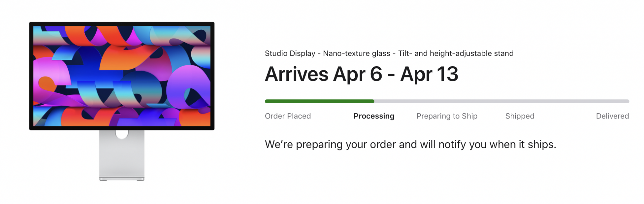
Task: Select the bold 'Processing' step label
Action: click(x=374, y=116)
